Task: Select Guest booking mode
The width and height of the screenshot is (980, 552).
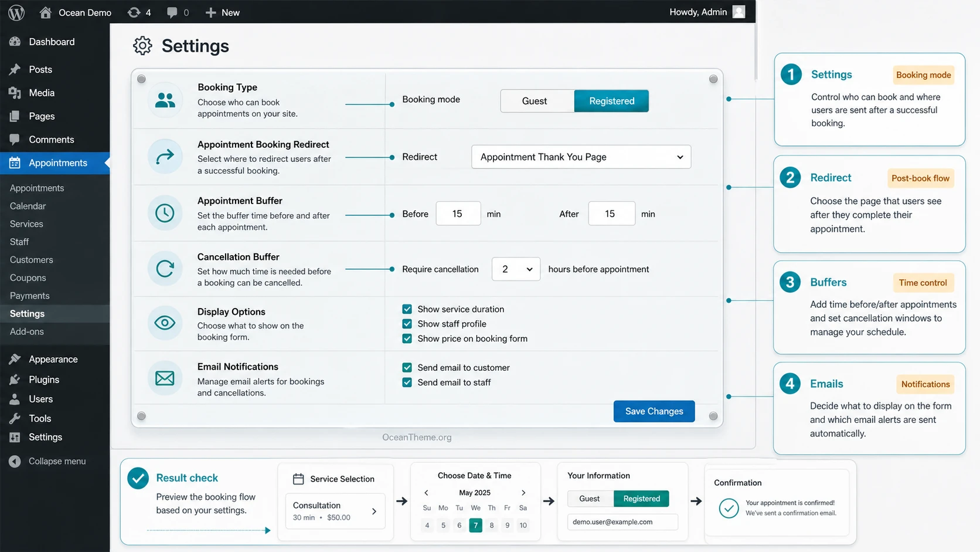Action: 537,101
